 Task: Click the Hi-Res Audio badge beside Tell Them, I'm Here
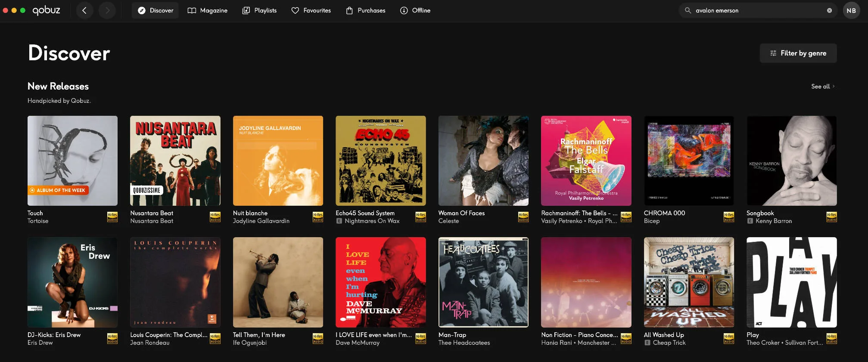[318, 339]
